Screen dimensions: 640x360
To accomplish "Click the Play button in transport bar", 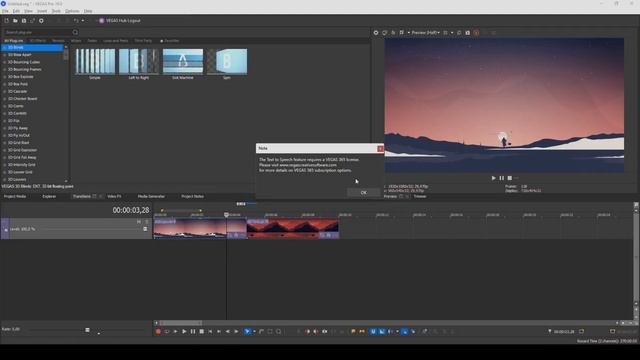I will (184, 331).
